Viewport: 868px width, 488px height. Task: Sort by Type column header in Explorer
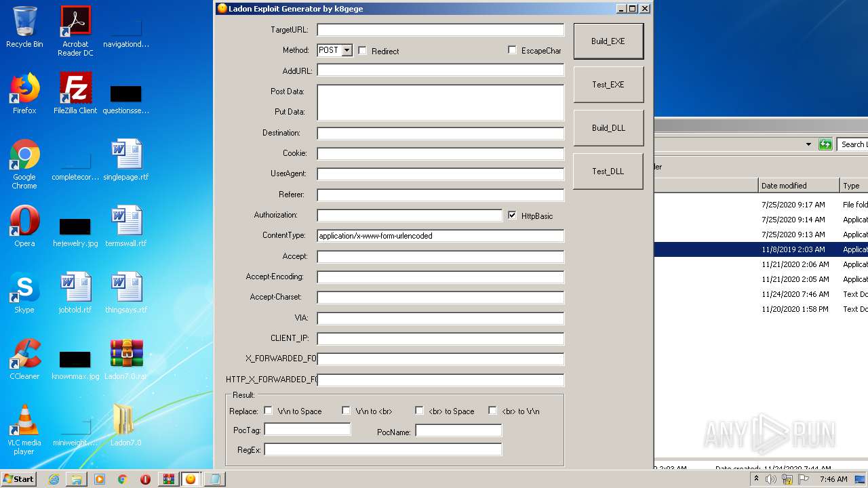[x=854, y=186]
